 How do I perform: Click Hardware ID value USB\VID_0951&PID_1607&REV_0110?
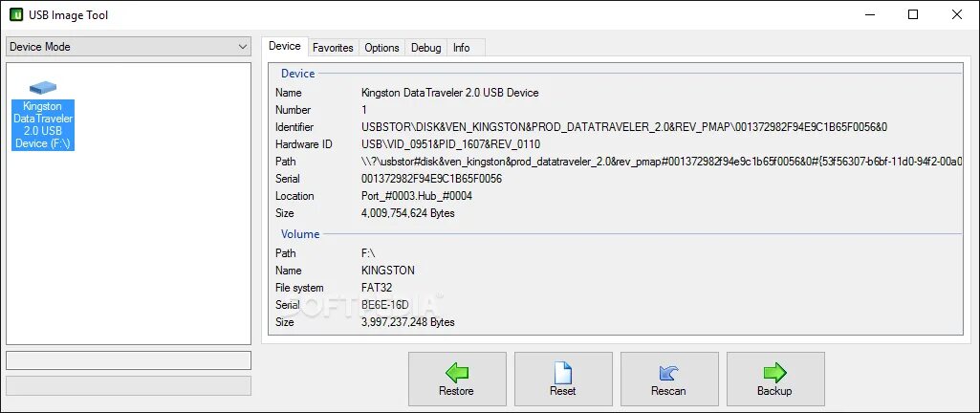(x=450, y=144)
